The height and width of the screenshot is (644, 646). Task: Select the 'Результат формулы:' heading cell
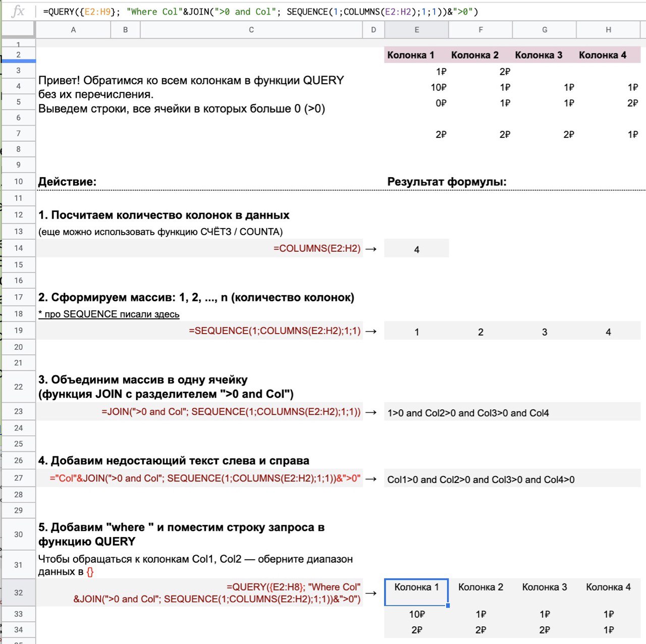point(447,182)
